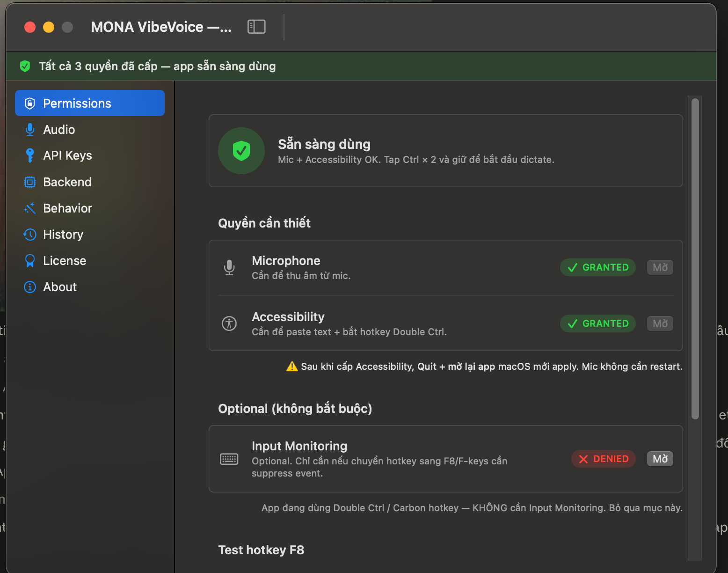Open the History section
This screenshot has width=728, height=573.
[x=90, y=234]
